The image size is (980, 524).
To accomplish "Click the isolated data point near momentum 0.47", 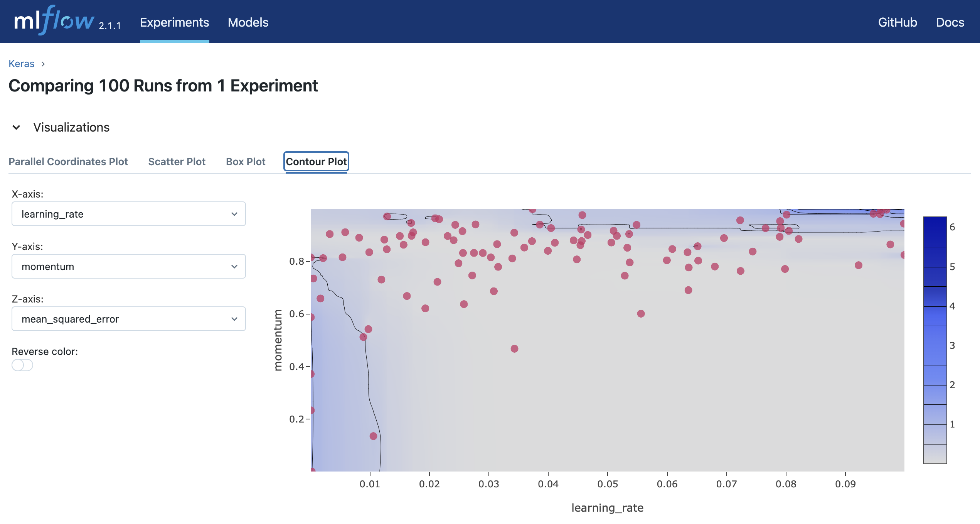I will pyautogui.click(x=514, y=349).
